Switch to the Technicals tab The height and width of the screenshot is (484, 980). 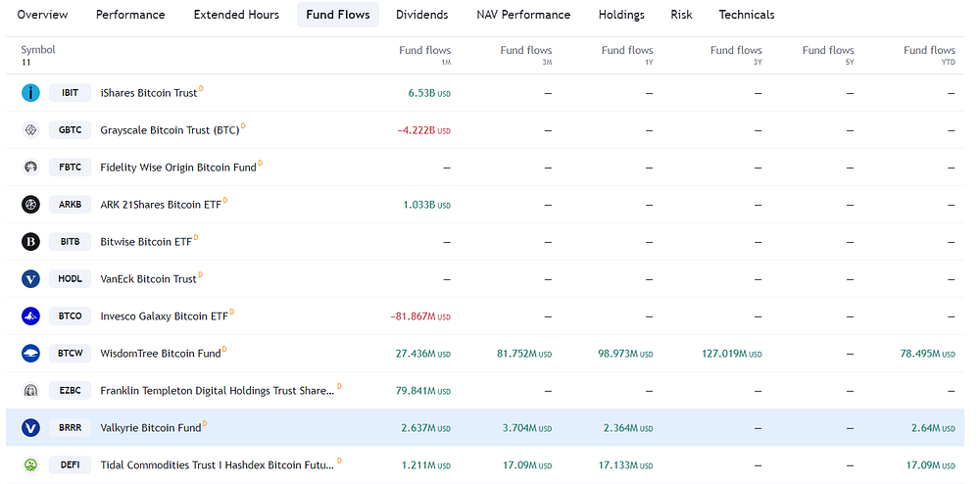[746, 15]
